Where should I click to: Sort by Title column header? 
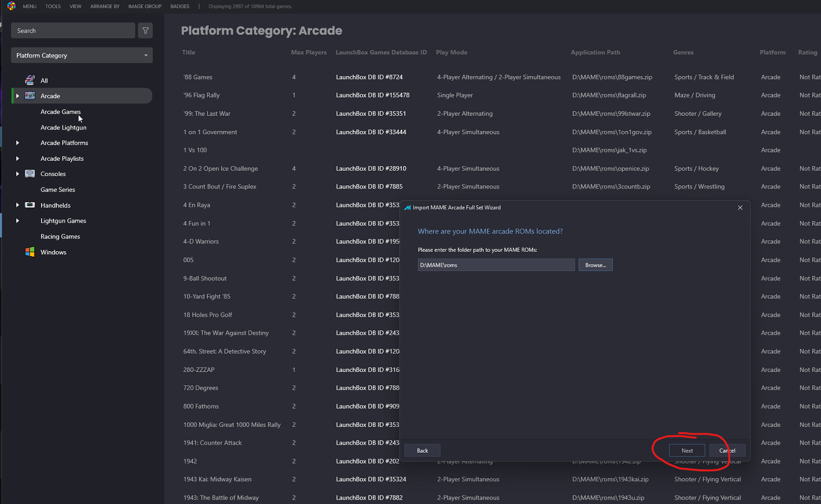tap(188, 52)
